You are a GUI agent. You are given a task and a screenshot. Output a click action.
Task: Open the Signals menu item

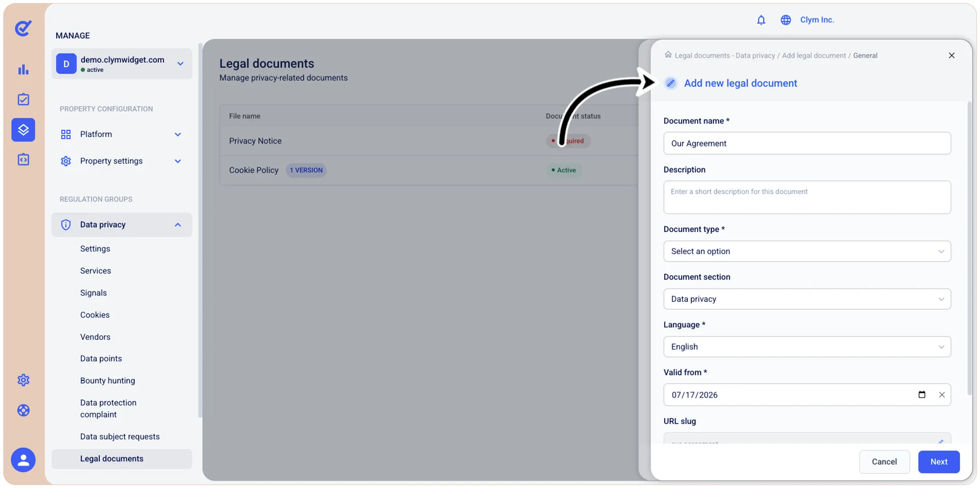click(94, 293)
